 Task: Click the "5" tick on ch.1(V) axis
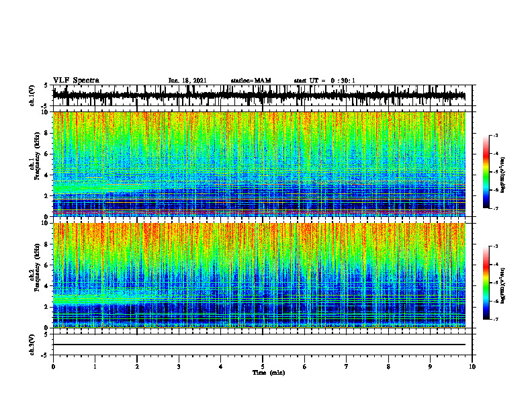point(46,85)
